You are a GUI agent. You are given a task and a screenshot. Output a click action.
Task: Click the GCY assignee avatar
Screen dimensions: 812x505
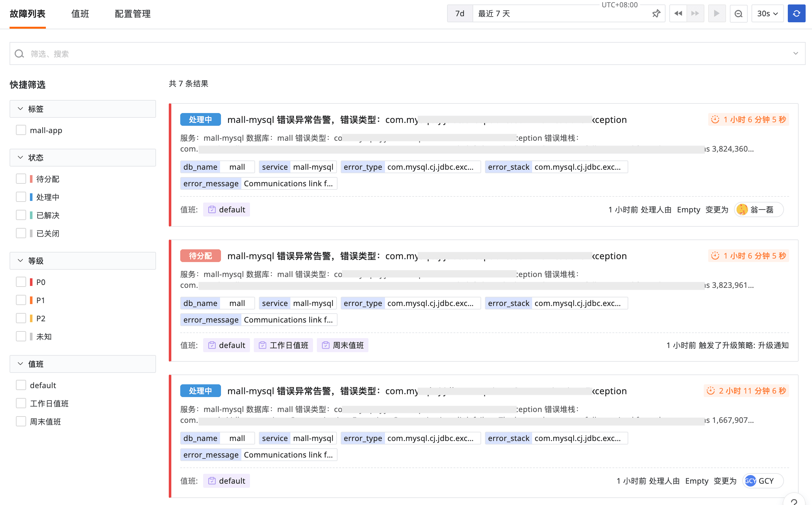(x=750, y=481)
